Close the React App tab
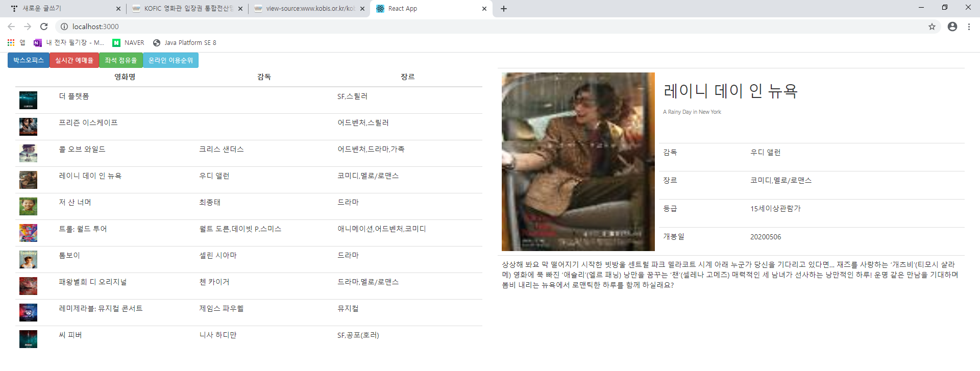The height and width of the screenshot is (371, 980). tap(484, 9)
